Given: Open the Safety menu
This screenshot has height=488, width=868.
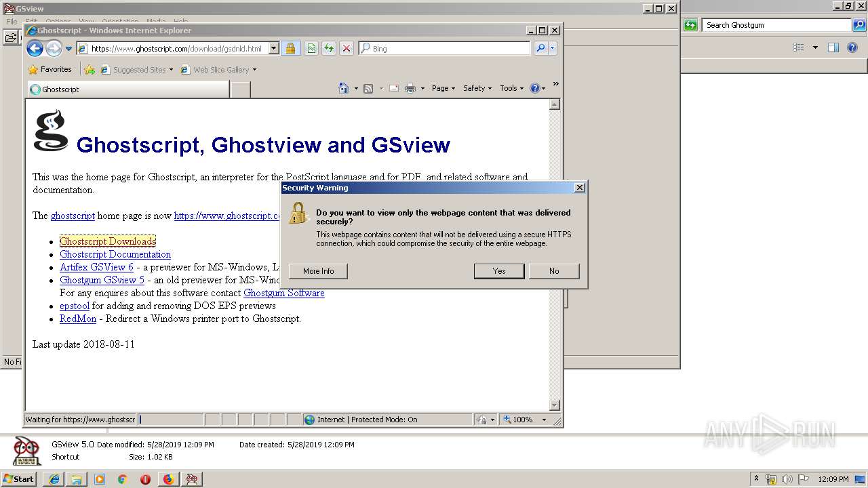Looking at the screenshot, I should 477,88.
